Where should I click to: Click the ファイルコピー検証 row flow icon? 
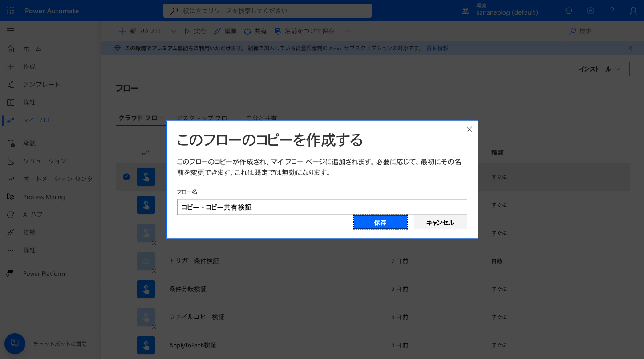pyautogui.click(x=146, y=317)
